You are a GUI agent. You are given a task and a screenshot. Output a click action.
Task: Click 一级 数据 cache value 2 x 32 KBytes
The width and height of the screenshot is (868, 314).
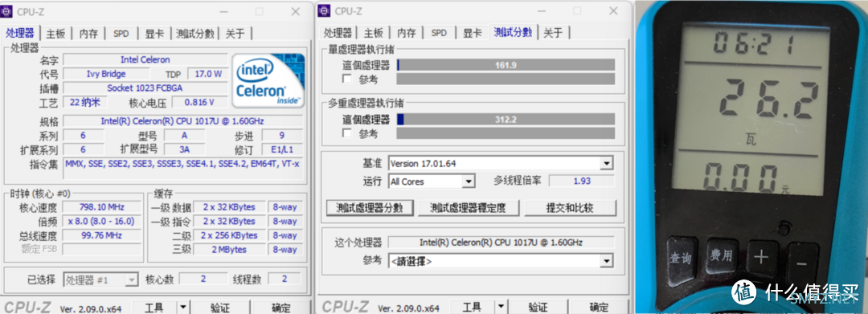pyautogui.click(x=229, y=207)
